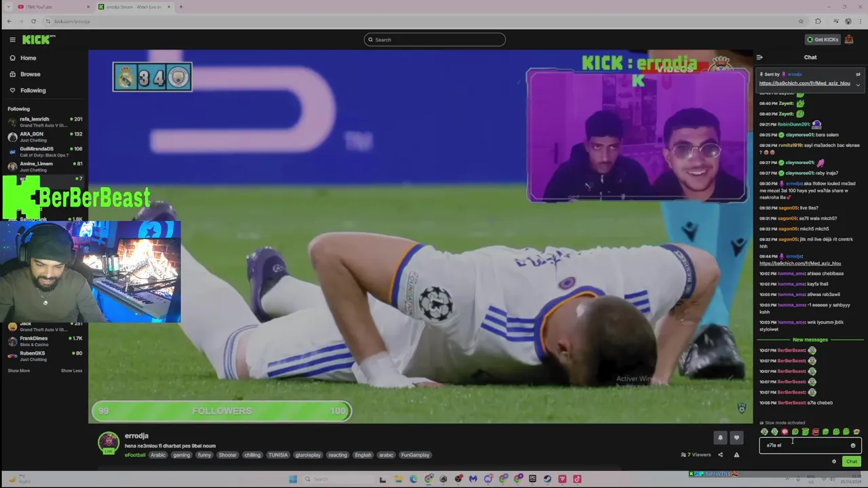The image size is (868, 488).
Task: Focus the Search field at the top
Action: [435, 39]
